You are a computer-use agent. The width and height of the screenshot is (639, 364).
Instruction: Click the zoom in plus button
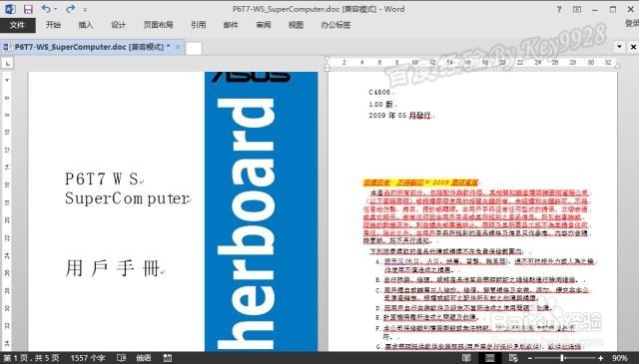pos(600,358)
